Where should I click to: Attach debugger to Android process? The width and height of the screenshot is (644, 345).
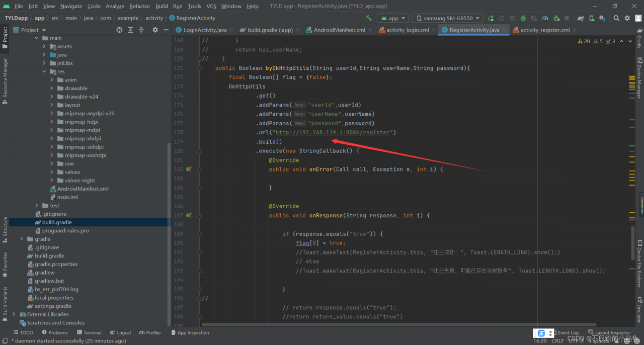(x=556, y=18)
